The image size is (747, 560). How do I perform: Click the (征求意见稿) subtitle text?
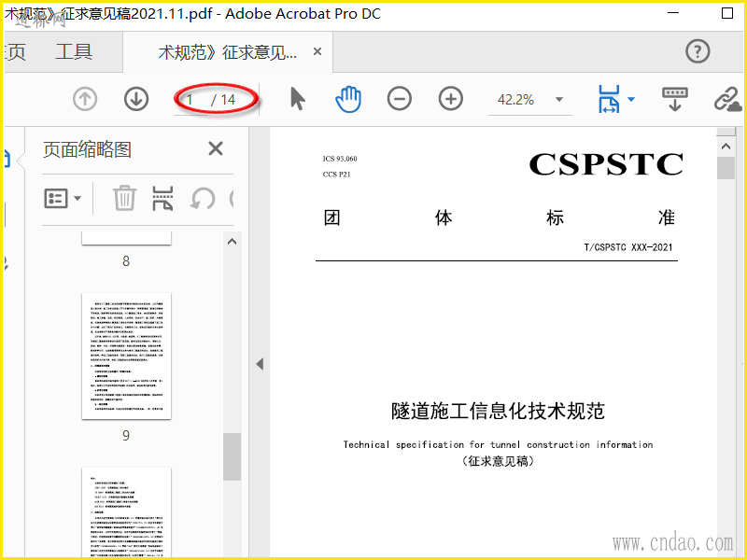click(498, 461)
